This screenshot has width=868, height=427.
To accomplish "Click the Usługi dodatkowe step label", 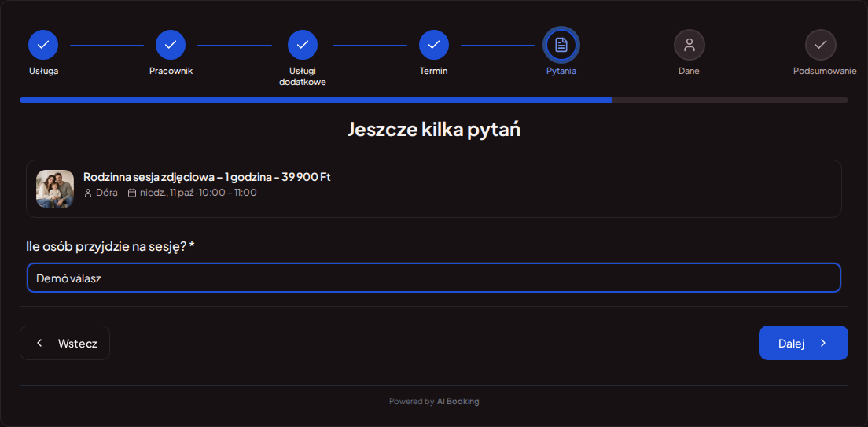I will click(303, 76).
